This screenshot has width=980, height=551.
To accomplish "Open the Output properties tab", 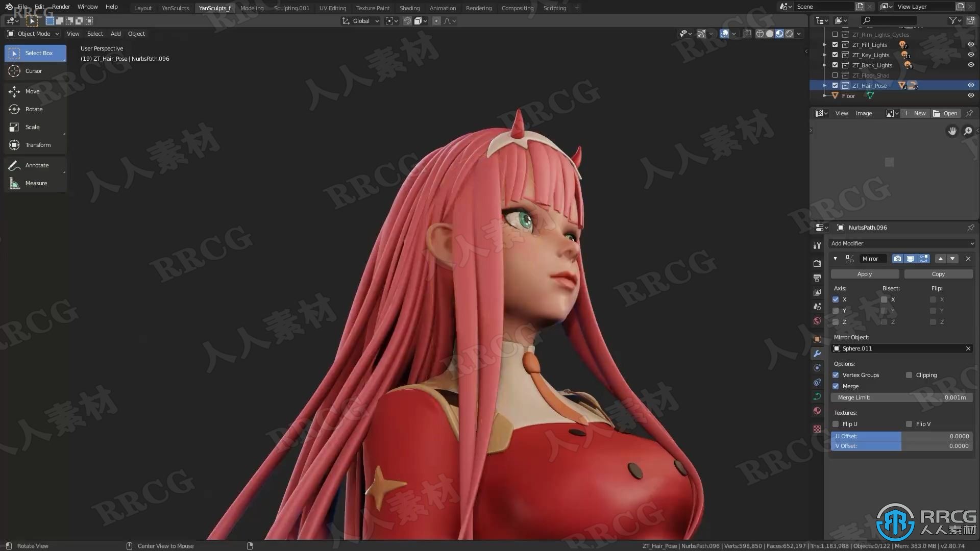I will pos(817,278).
